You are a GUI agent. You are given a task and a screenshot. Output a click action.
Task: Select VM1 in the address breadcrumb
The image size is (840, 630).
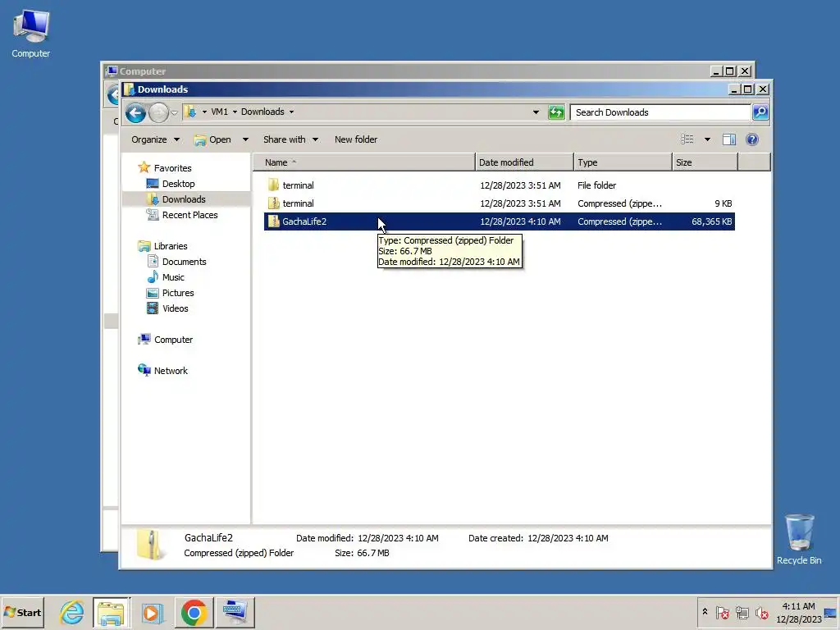point(219,112)
